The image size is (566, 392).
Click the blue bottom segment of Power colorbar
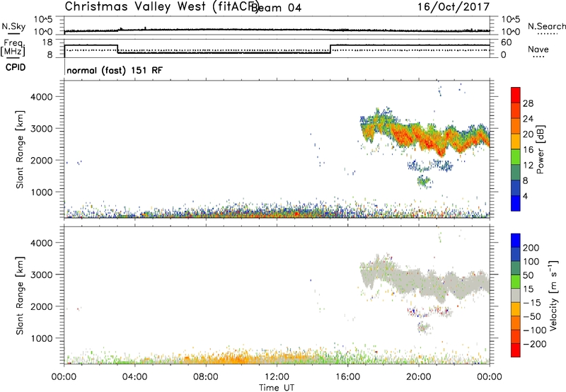pos(516,203)
